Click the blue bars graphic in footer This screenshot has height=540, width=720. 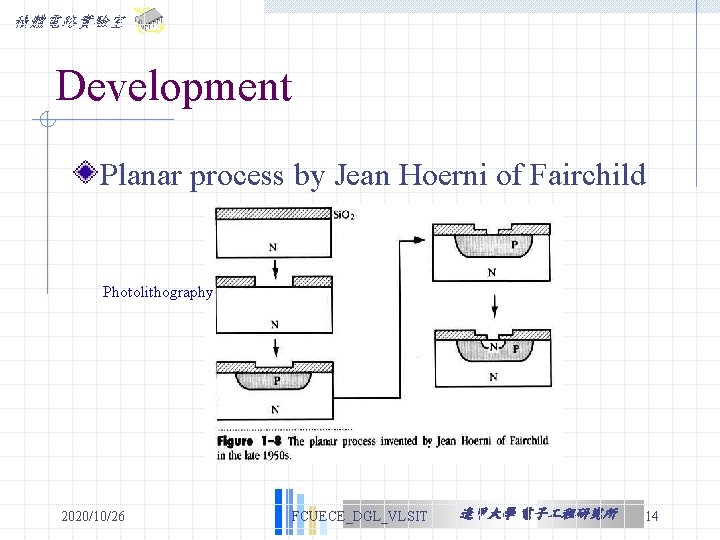(301, 512)
